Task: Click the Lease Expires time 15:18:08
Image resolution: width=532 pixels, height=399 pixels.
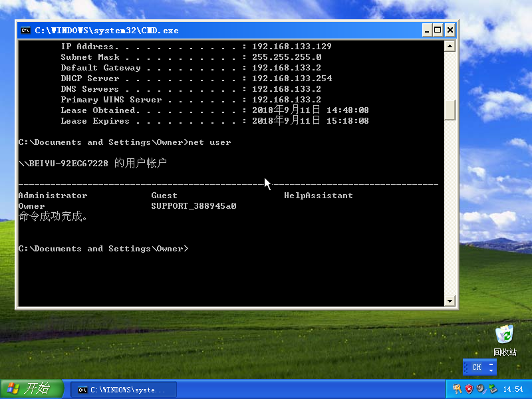Action: pyautogui.click(x=347, y=121)
